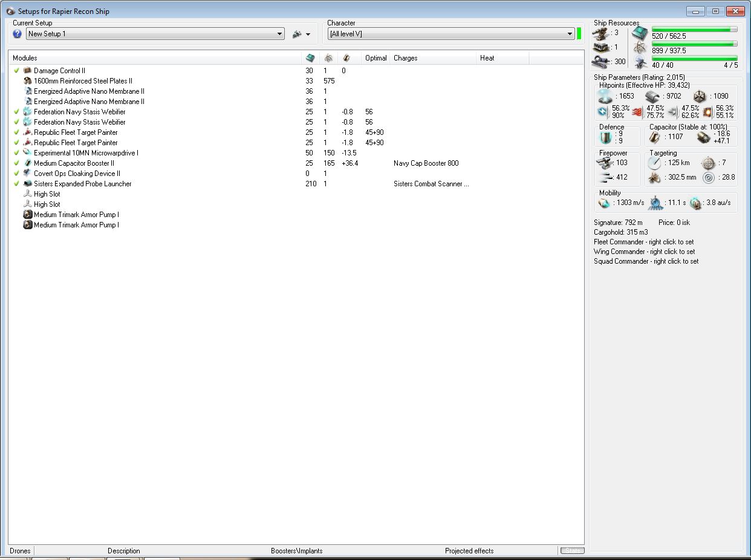Click the shield hitpoints icon showing 1653
Viewport: 751px width, 560px height.
click(x=605, y=96)
